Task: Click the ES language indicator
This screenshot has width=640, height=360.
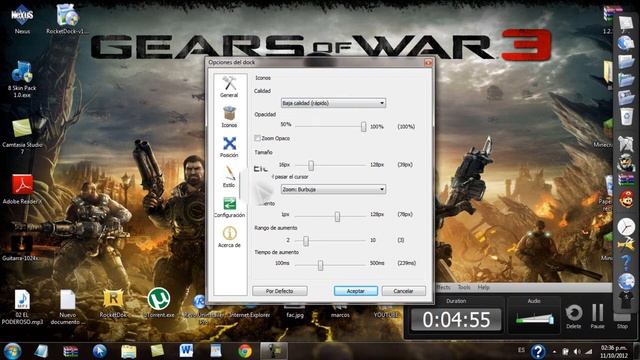Action: (521, 350)
